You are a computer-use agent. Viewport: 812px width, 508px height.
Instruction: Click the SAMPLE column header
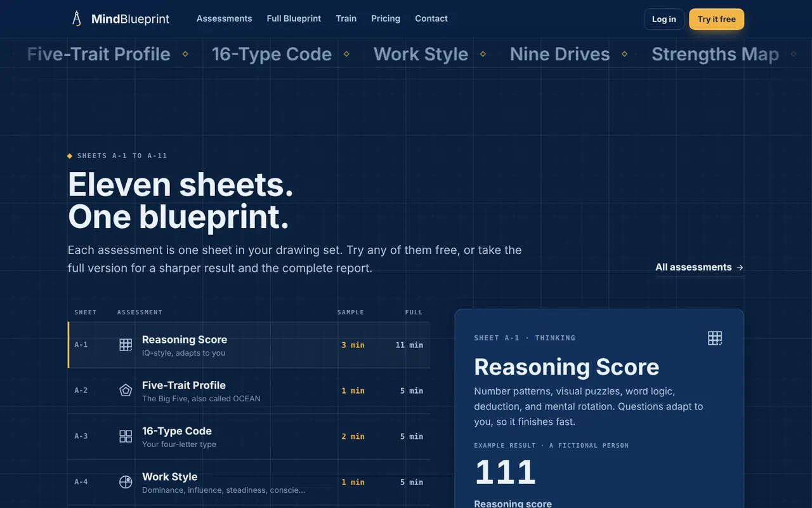[351, 312]
